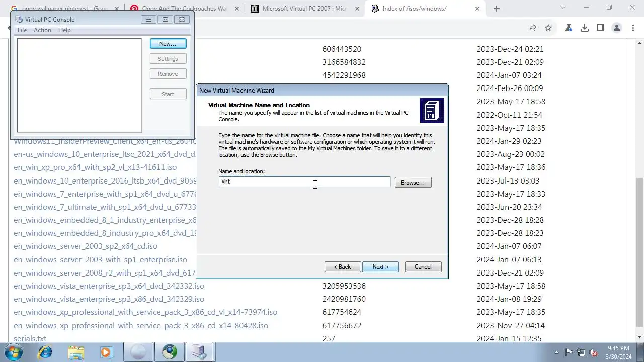Open xp_professional sp3 x14-73974.iso link

(x=145, y=312)
